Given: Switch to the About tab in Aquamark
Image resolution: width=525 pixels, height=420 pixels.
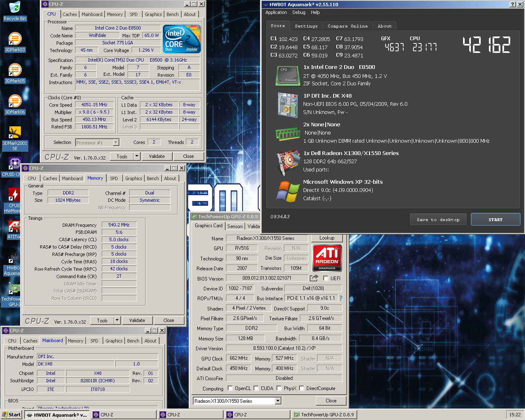Looking at the screenshot, I should click(x=384, y=26).
